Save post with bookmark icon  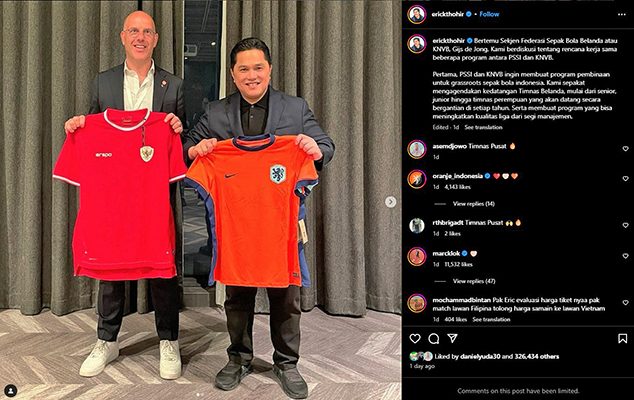pos(623,339)
